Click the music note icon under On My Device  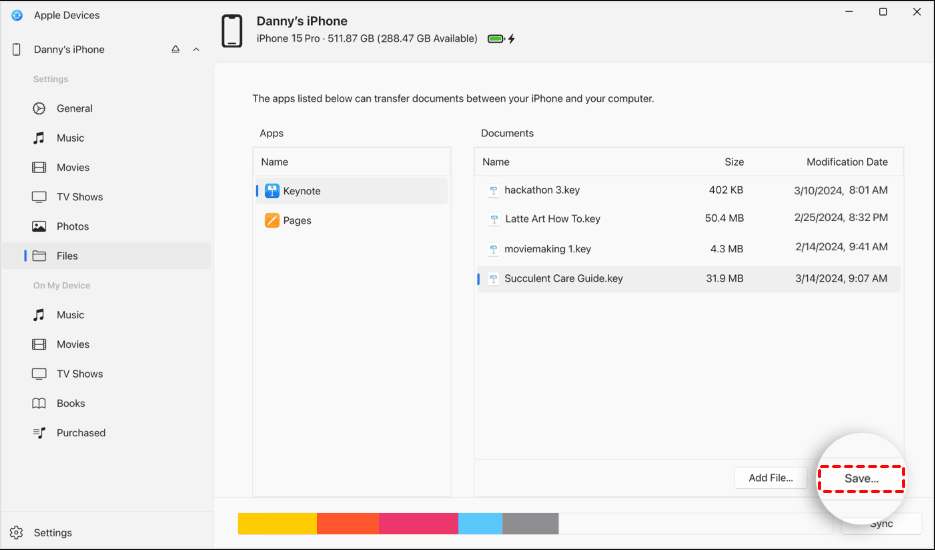39,315
